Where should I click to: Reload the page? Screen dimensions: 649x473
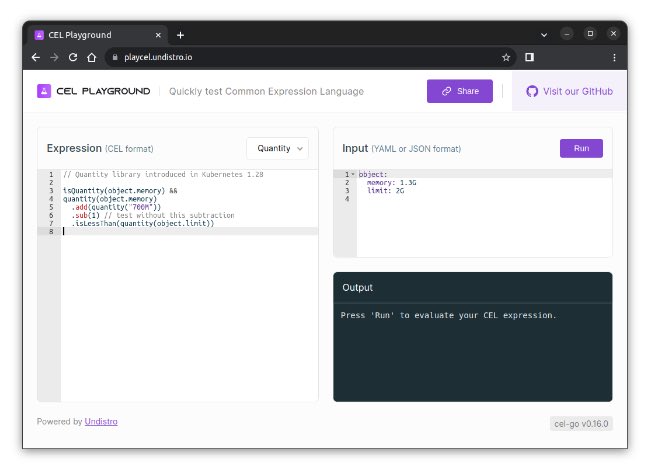click(x=73, y=57)
